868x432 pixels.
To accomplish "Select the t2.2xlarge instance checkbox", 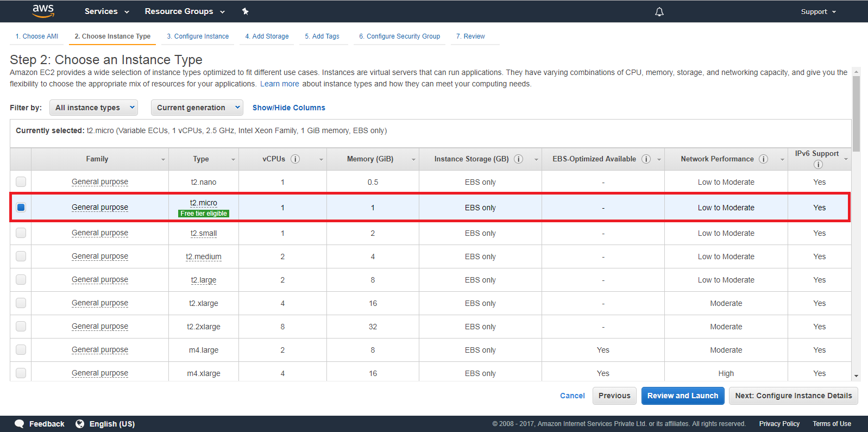I will [21, 326].
